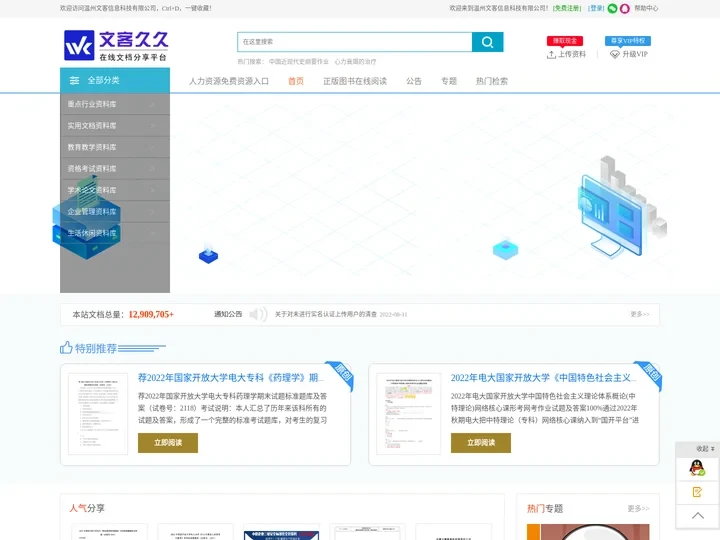
Task: Click the 上传资料 link
Action: click(x=572, y=55)
